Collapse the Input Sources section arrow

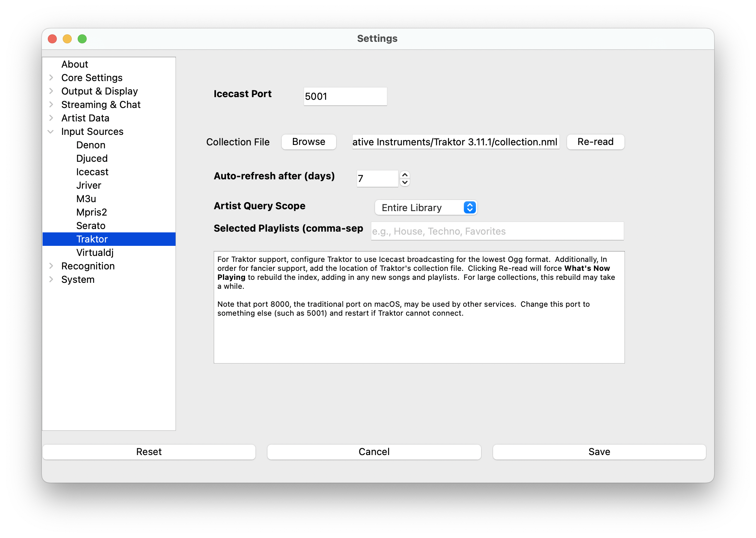(51, 132)
